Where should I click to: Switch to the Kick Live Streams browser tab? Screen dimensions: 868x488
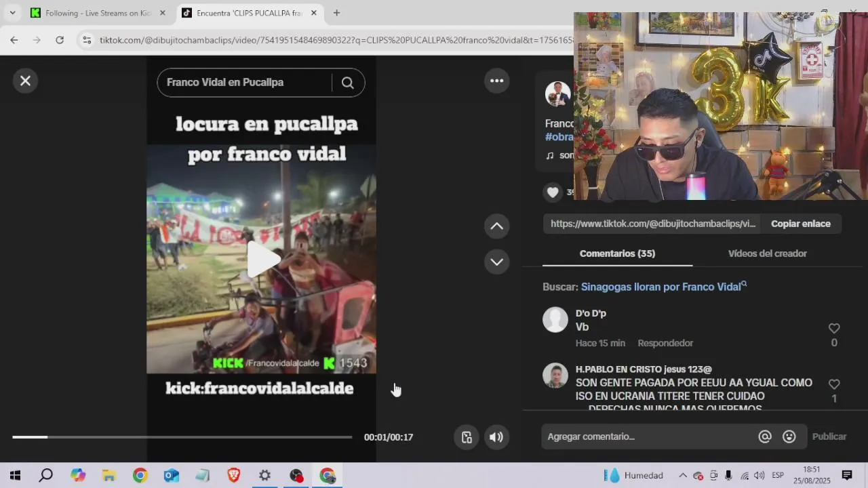[99, 13]
